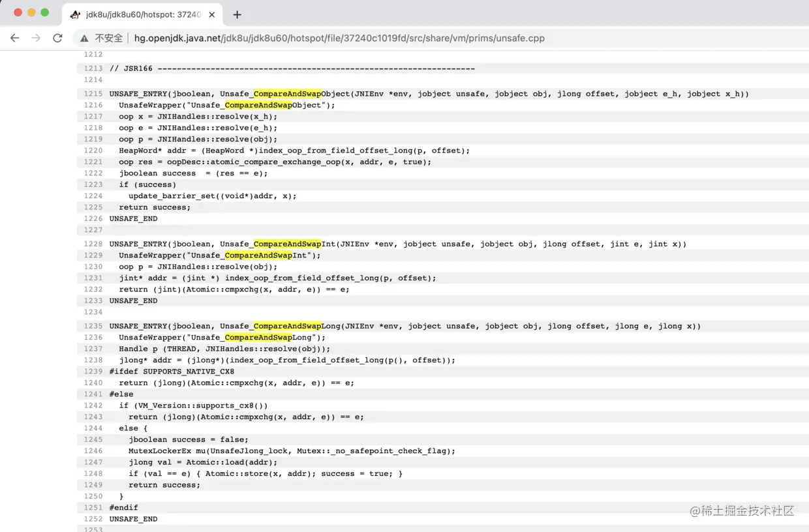Select the jdk8u/jdk8u60/hotspot browser tab
The height and width of the screenshot is (532, 809).
click(x=142, y=14)
